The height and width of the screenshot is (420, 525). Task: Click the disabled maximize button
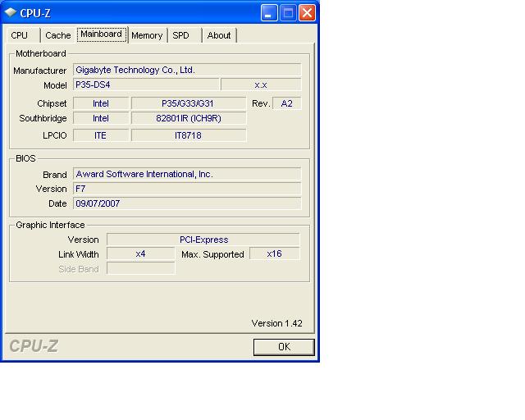(x=288, y=13)
